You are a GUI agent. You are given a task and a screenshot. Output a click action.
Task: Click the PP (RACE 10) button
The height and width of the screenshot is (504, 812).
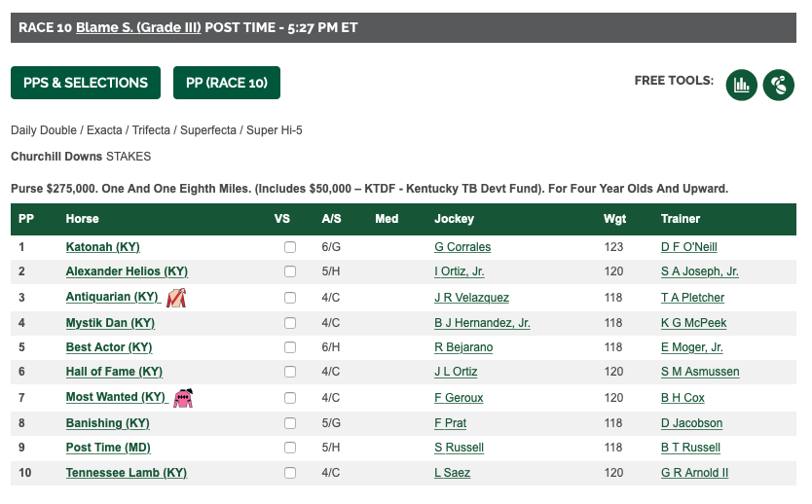point(227,83)
